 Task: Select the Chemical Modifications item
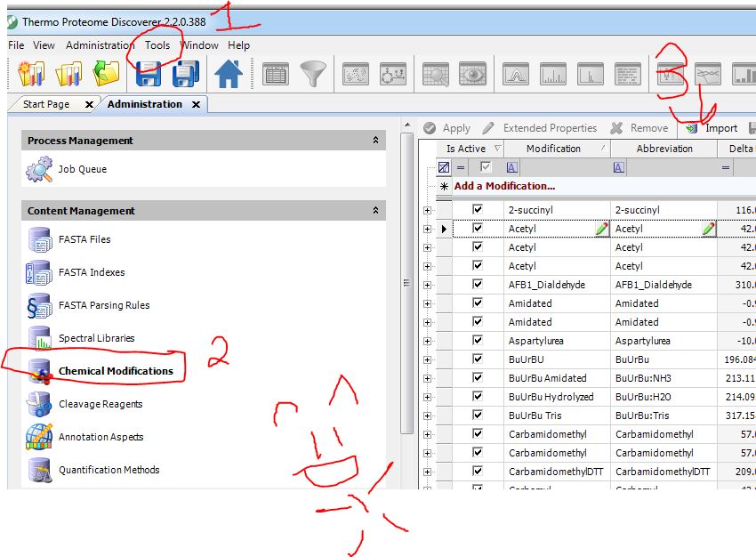(116, 371)
